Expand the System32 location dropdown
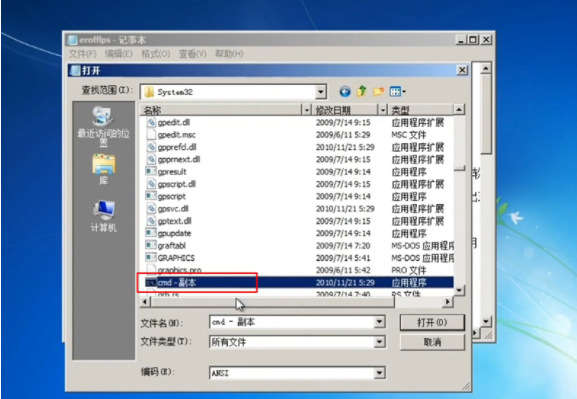 coord(321,92)
